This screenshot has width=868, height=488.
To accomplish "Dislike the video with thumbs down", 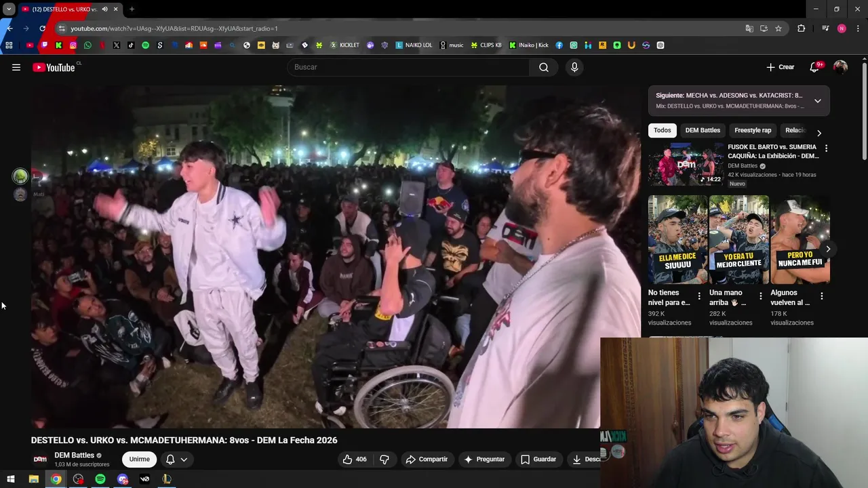I will (384, 459).
